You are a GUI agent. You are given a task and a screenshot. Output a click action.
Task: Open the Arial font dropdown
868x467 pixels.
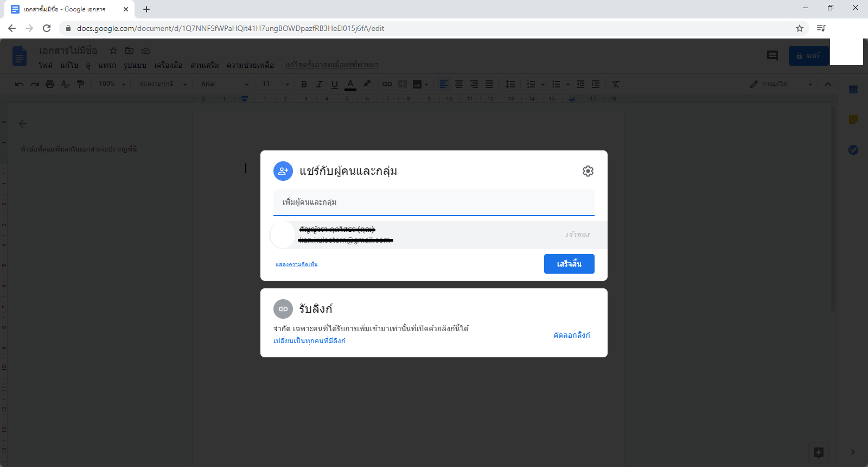click(x=225, y=84)
